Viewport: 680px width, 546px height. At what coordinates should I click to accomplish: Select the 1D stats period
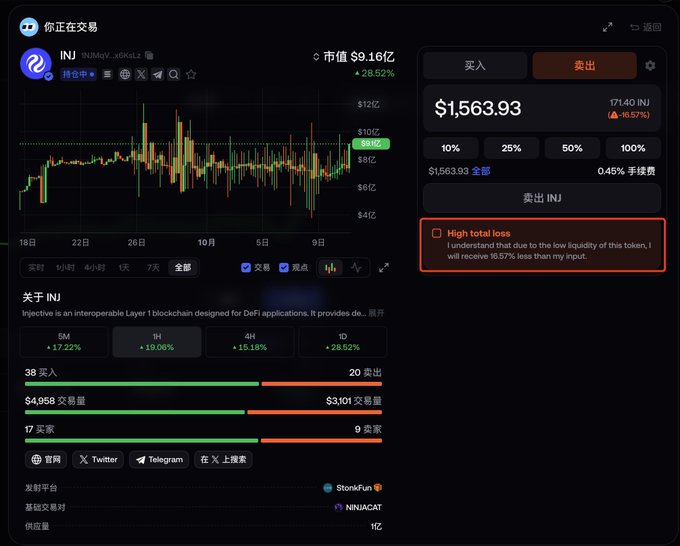(343, 342)
